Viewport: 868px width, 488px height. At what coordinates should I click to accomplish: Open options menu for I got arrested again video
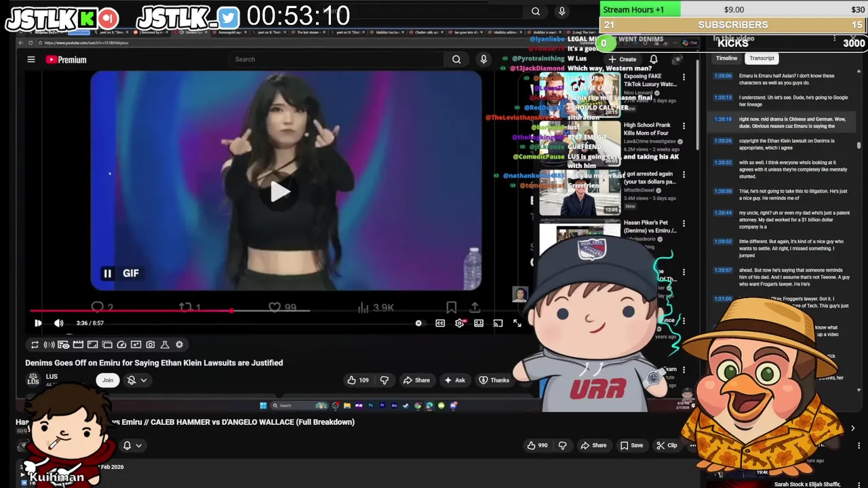coord(684,175)
